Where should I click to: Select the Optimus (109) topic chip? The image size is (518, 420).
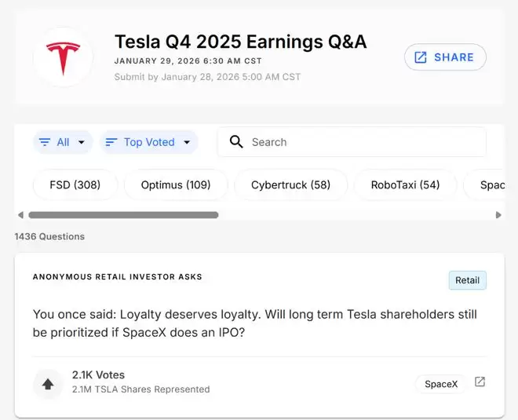coord(176,185)
